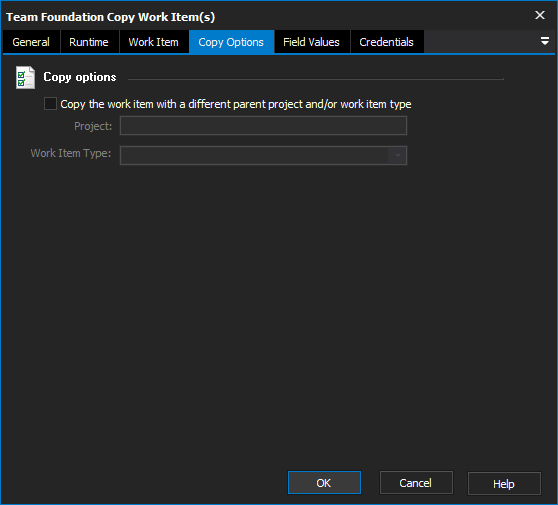Click the Copy options checklist icon
The image size is (558, 505).
tap(25, 77)
